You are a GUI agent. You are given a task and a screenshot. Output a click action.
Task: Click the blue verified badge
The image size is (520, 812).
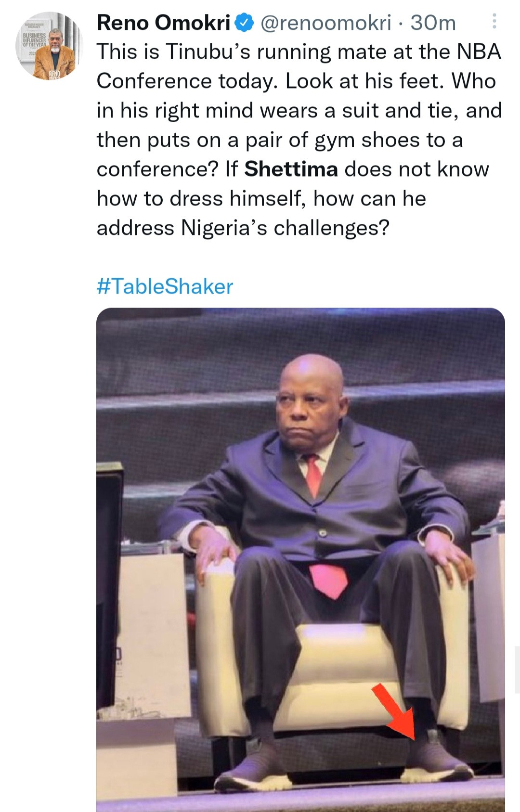245,23
